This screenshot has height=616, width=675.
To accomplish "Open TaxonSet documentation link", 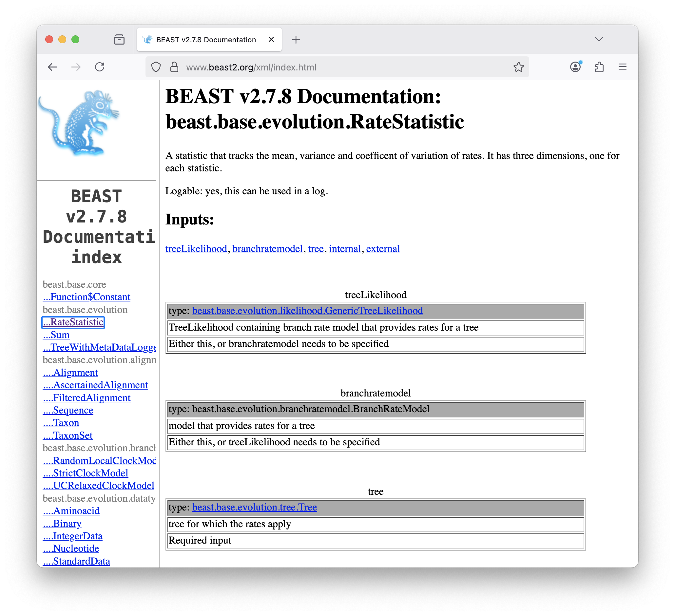I will tap(67, 435).
